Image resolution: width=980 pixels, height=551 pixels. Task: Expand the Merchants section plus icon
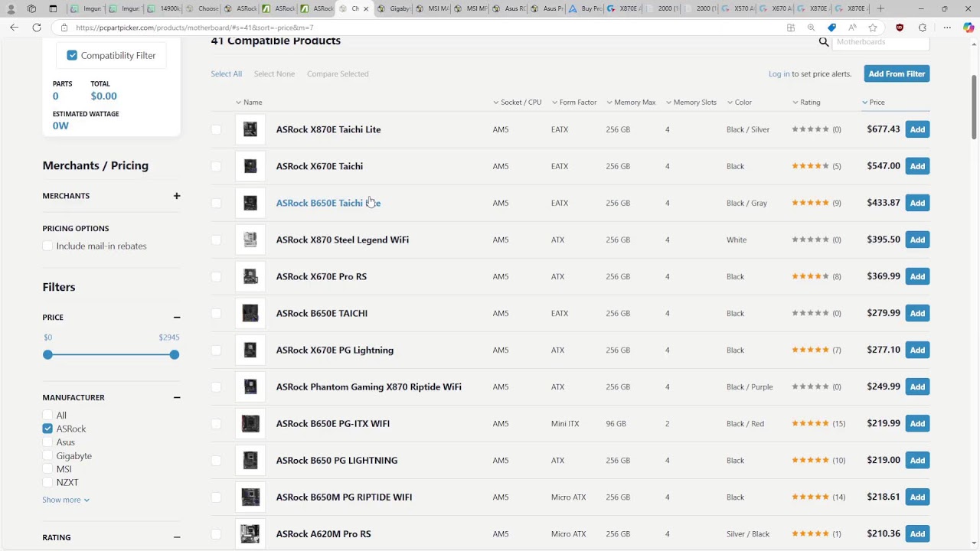[x=177, y=196]
